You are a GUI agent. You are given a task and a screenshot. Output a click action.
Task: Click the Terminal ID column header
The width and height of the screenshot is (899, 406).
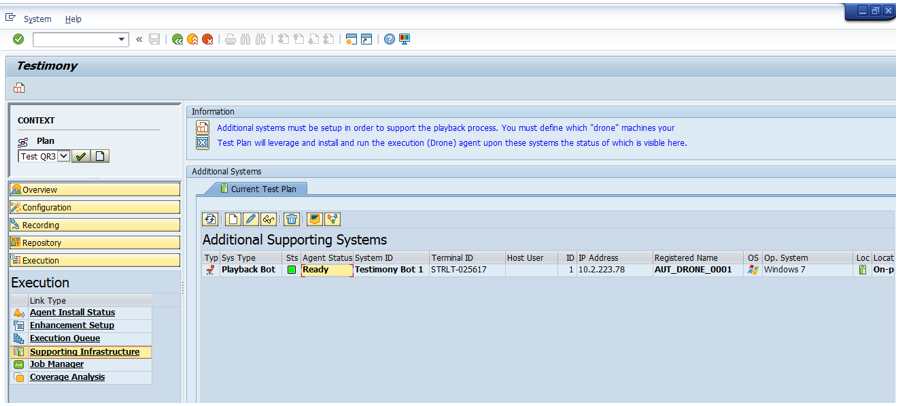467,258
